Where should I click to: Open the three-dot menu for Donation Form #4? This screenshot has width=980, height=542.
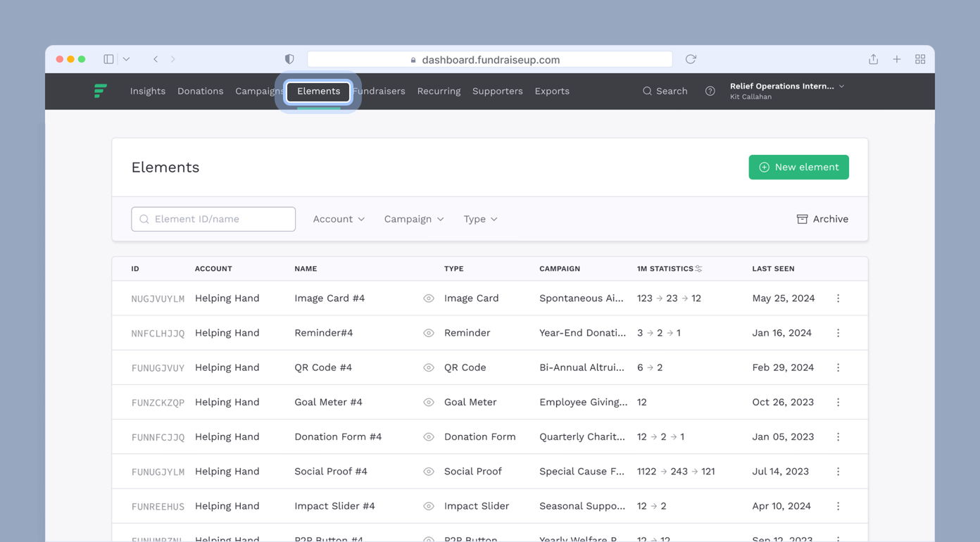[x=838, y=436]
